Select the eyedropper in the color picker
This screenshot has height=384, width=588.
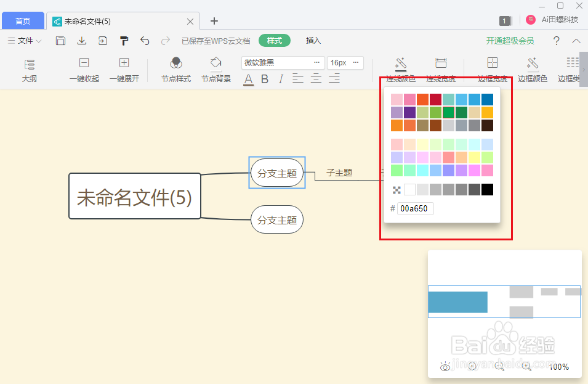click(x=396, y=189)
